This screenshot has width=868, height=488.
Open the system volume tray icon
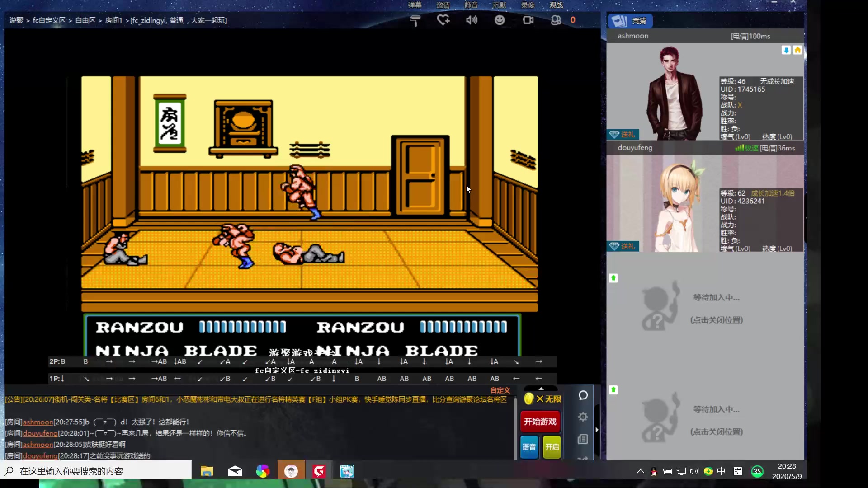pyautogui.click(x=694, y=471)
